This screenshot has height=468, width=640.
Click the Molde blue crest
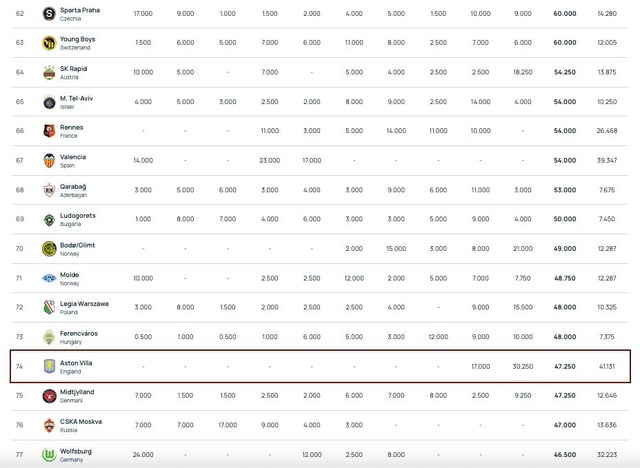click(x=49, y=278)
